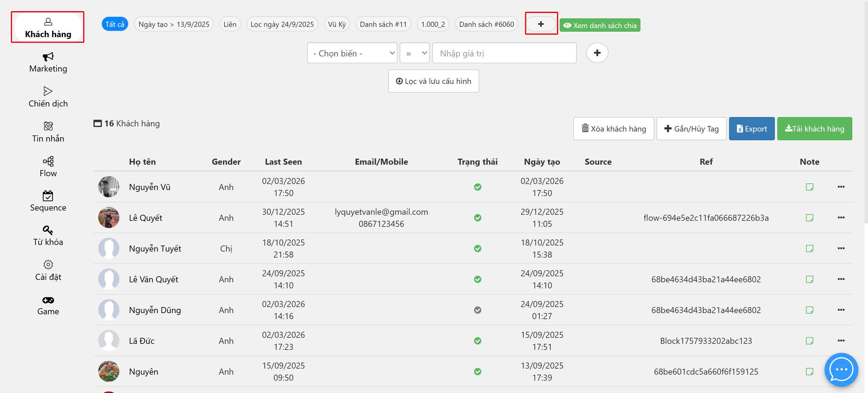This screenshot has height=393, width=868.
Task: Open the chat support bubble
Action: 841,369
